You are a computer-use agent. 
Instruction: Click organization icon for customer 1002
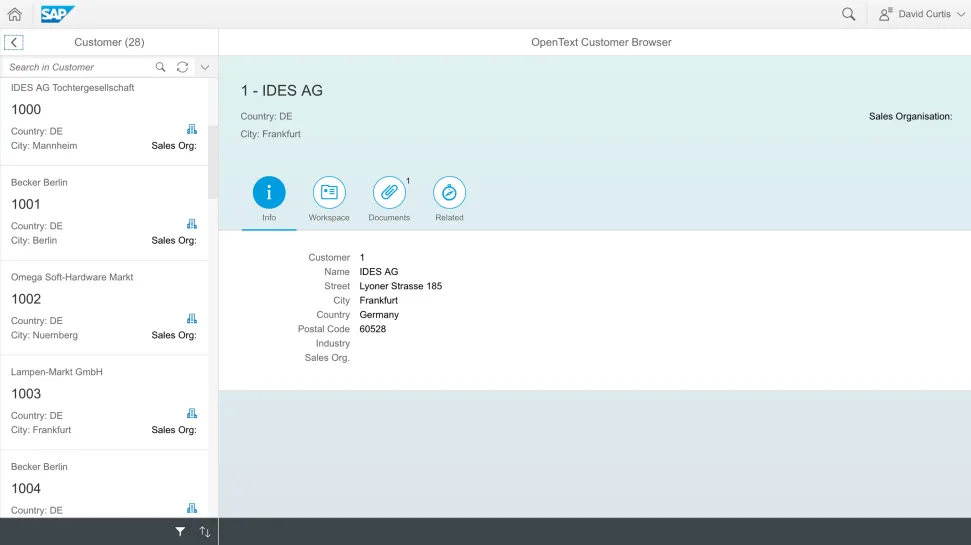pyautogui.click(x=192, y=319)
